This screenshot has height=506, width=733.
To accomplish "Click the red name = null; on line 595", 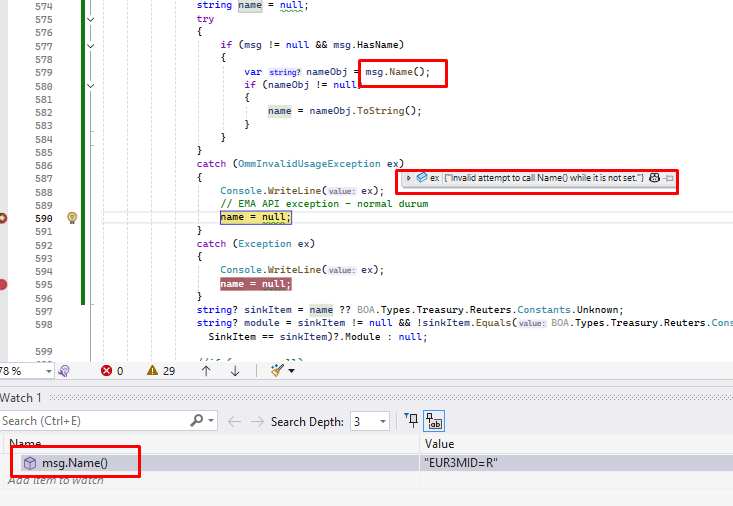I will [x=256, y=284].
